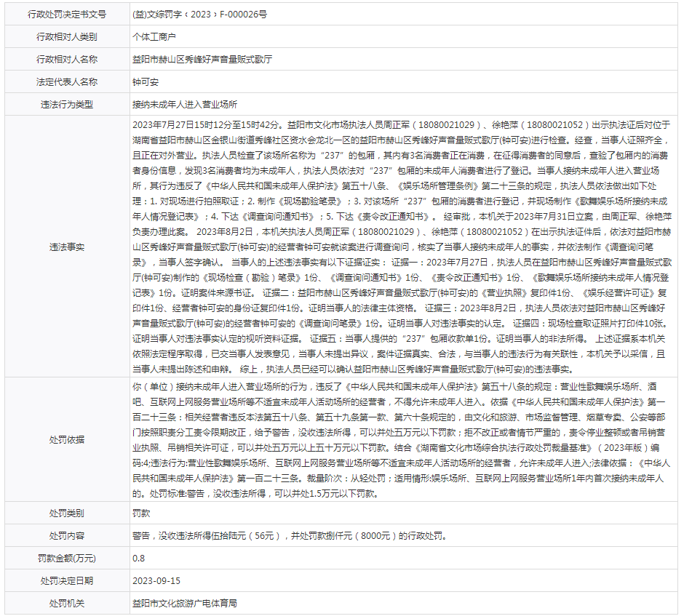Click the 处罚依据 legal basis paragraph
The image size is (684, 616).
coord(404,440)
